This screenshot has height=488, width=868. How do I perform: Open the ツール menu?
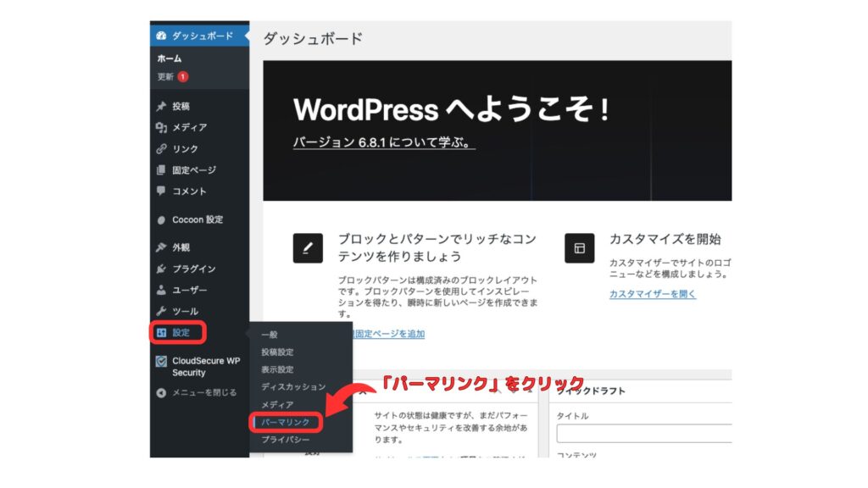(186, 311)
